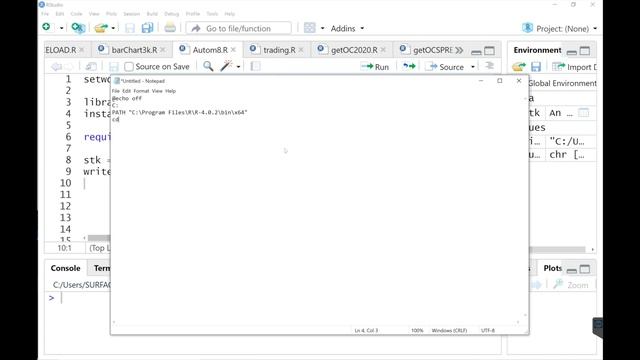This screenshot has width=640, height=360.
Task: Open the code tools dropdown arrow
Action: coord(238,67)
